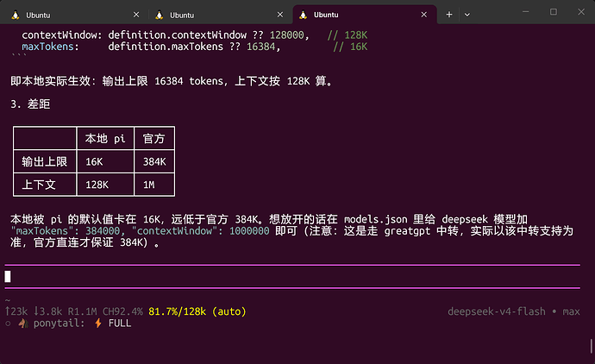
Task: Click the Tux penguin icon on third tab
Action: pyautogui.click(x=303, y=15)
